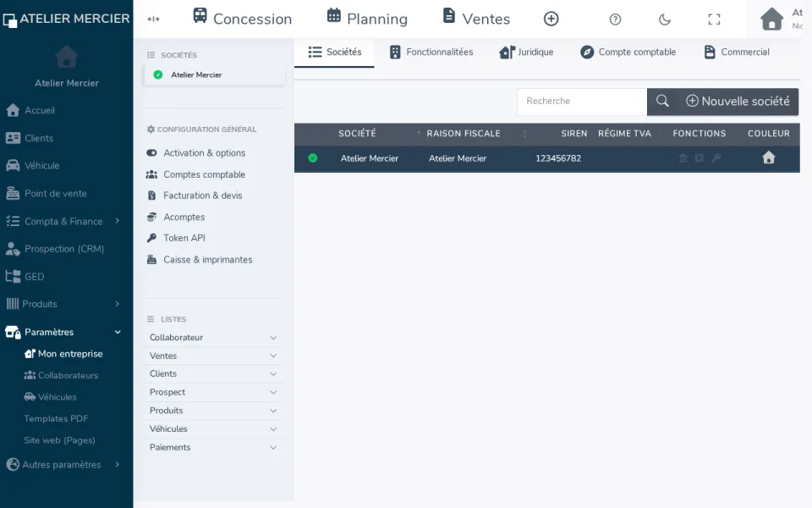
Task: Click the square icon in the Fonctions column
Action: 700,158
